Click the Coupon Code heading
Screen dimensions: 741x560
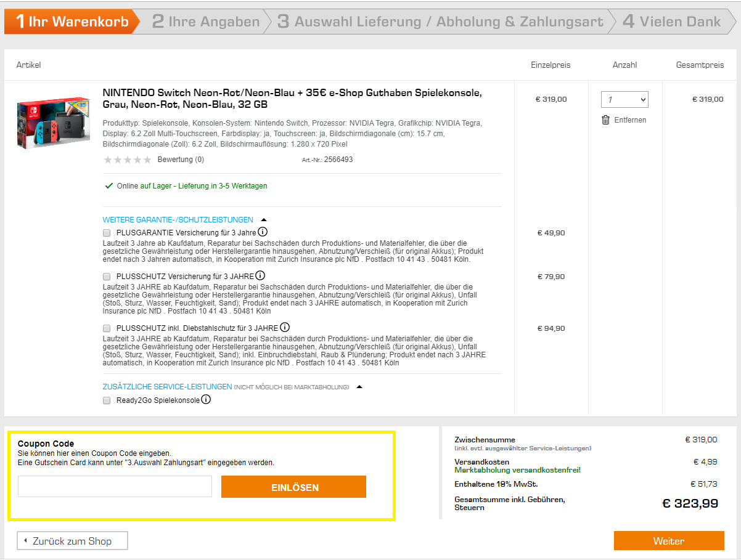coord(46,444)
